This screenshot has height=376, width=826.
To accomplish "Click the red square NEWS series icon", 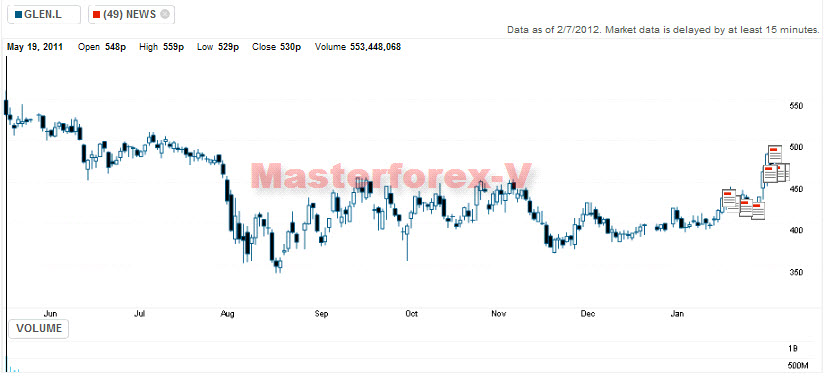I will point(96,15).
